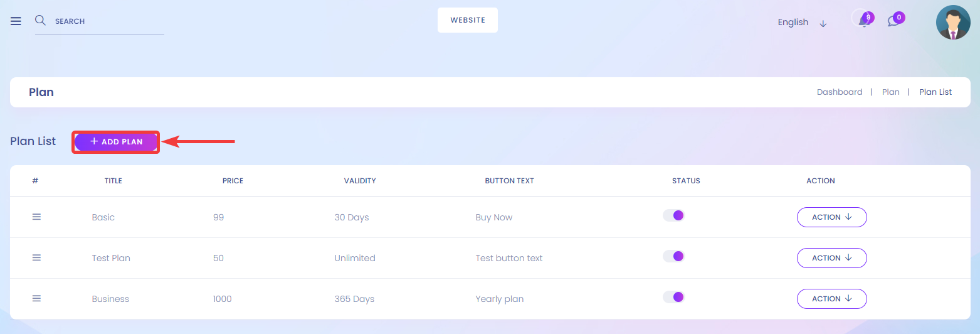Click the Business row reorder handle
The height and width of the screenshot is (334, 980).
[36, 298]
